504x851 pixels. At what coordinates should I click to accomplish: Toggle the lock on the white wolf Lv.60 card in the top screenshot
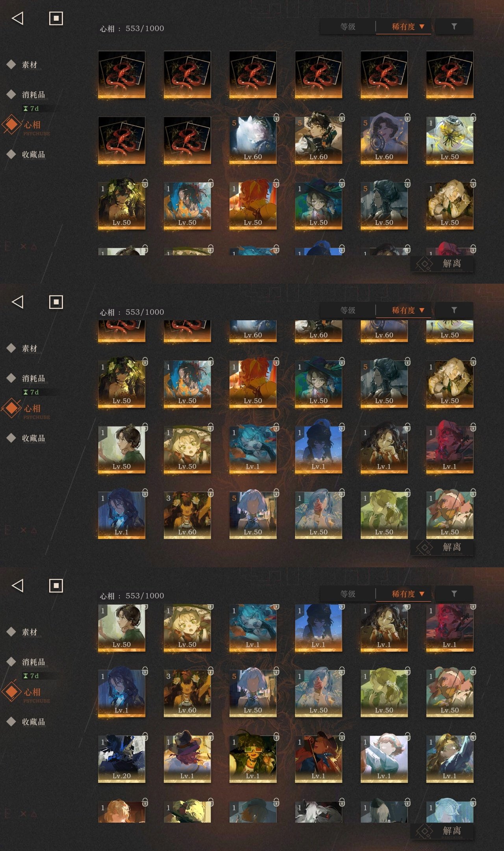(x=276, y=117)
